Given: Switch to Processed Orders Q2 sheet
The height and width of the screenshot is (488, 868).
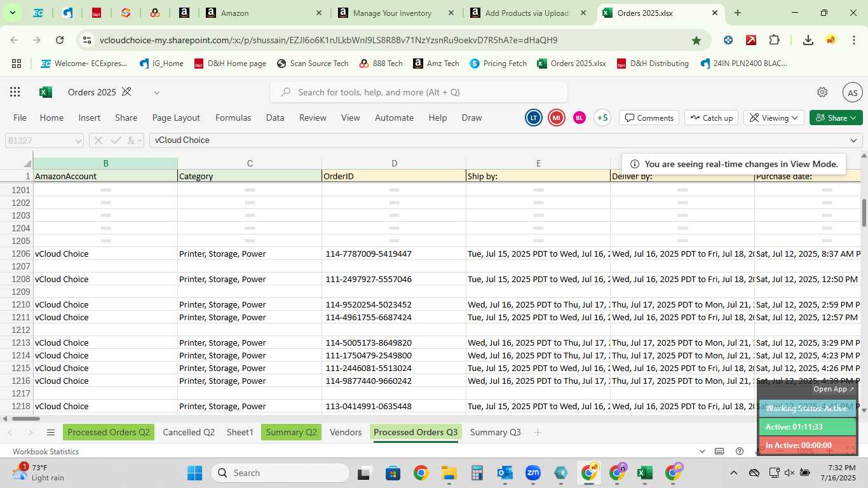Looking at the screenshot, I should (109, 432).
